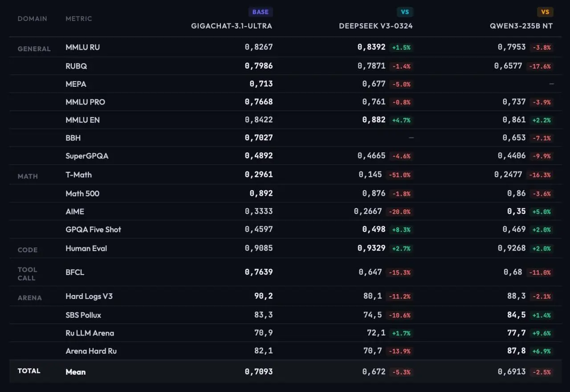The image size is (570, 392).
Task: Click the DOMAIN column header
Action: coord(33,19)
